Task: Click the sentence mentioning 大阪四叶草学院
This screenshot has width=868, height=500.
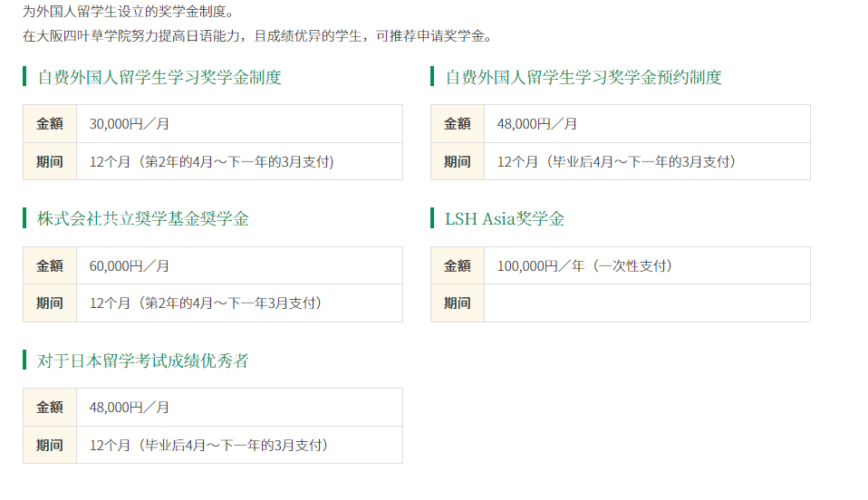Action: [x=257, y=36]
